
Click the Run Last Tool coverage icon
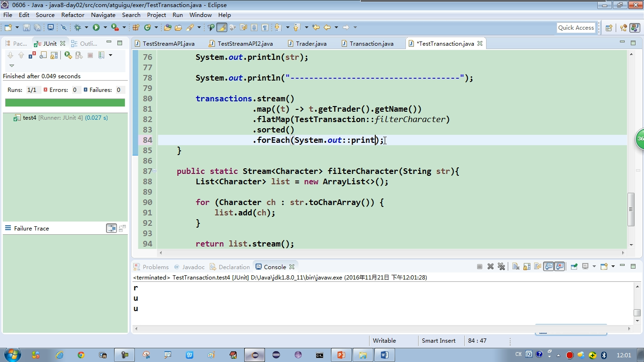pos(115,27)
